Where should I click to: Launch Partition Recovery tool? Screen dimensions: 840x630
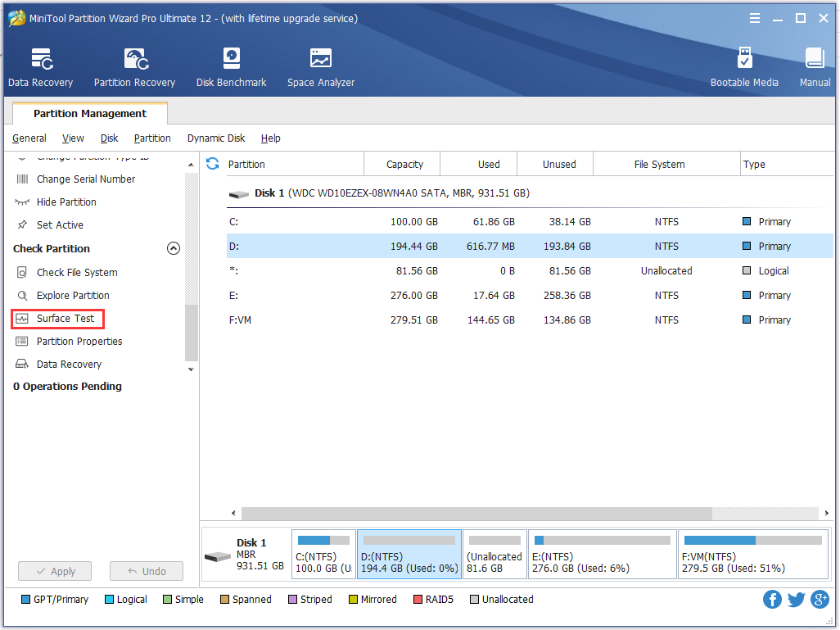coord(133,66)
